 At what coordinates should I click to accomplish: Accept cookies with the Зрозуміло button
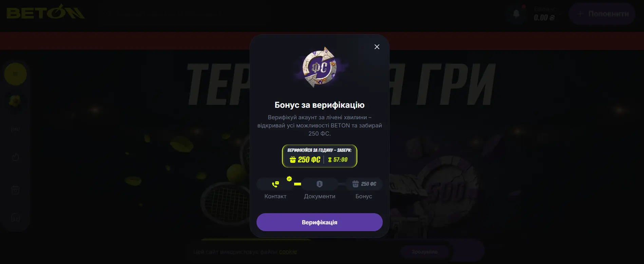click(x=424, y=252)
